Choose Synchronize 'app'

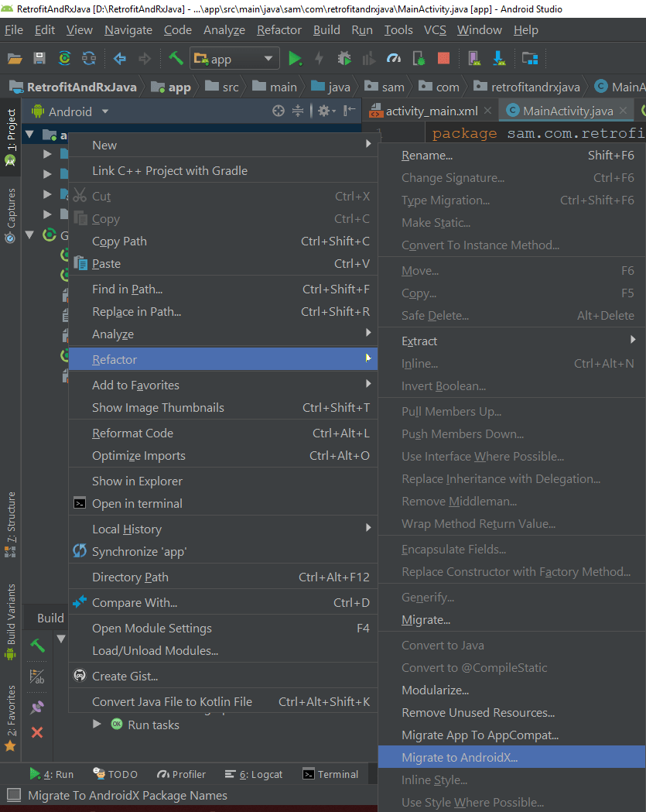[x=223, y=551]
